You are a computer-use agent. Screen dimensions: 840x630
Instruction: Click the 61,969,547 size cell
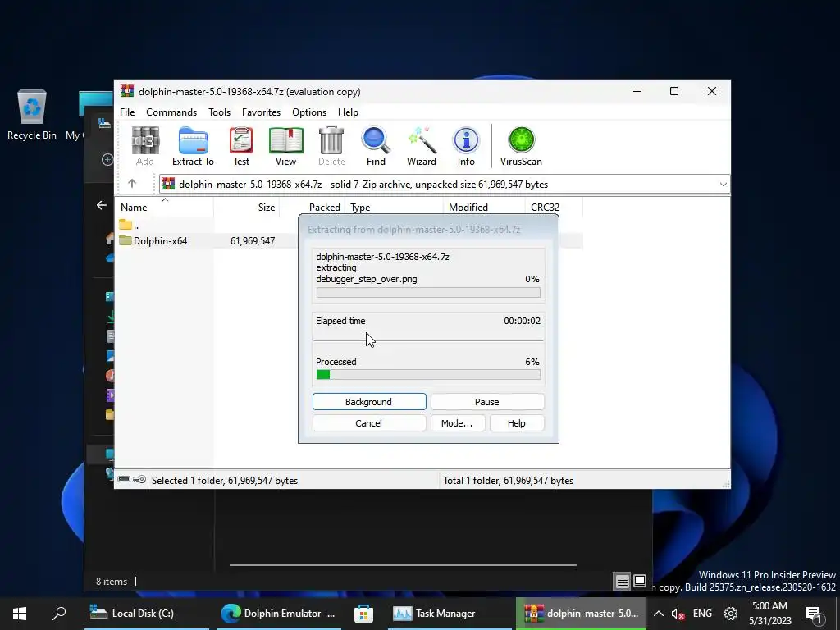click(x=253, y=241)
